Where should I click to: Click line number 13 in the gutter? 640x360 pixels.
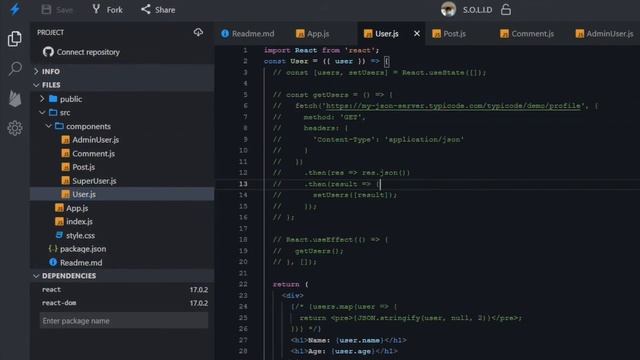[x=243, y=184]
